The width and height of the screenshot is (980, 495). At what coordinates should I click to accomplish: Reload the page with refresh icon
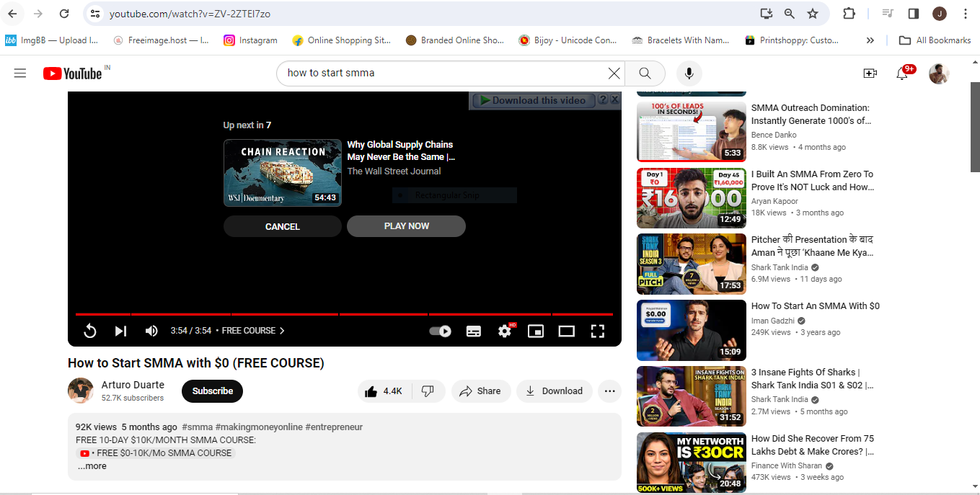(64, 14)
